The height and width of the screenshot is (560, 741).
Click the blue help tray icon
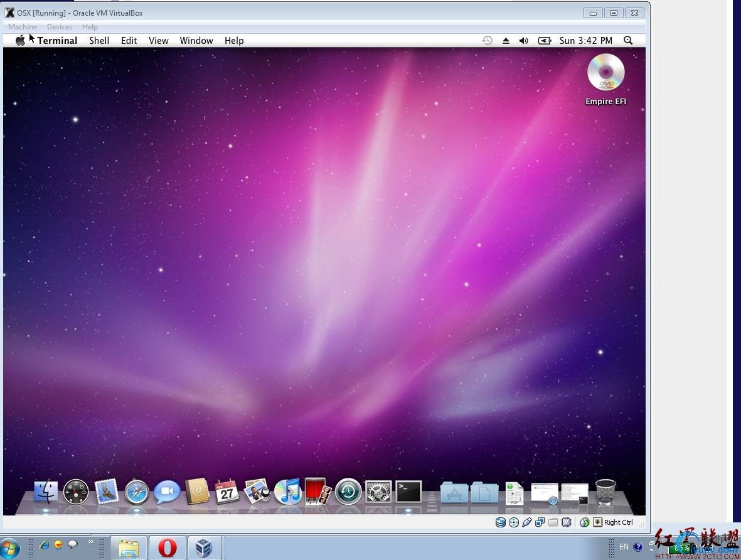pos(638,547)
